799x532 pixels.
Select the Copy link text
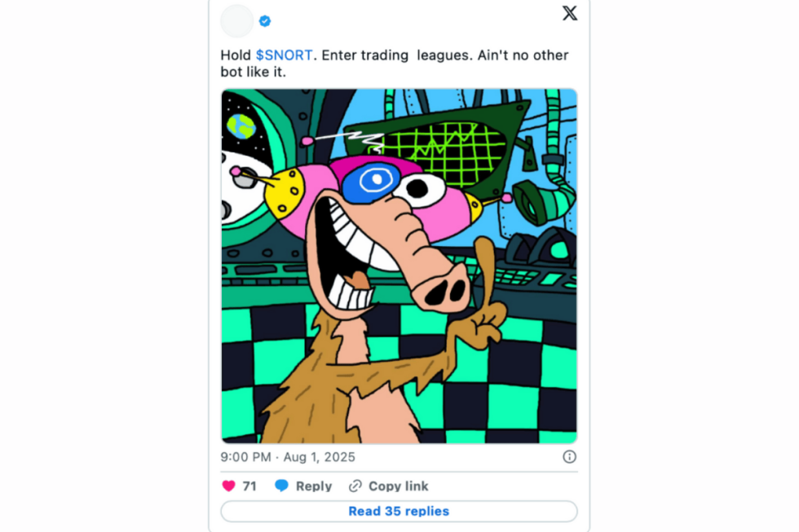tap(398, 486)
